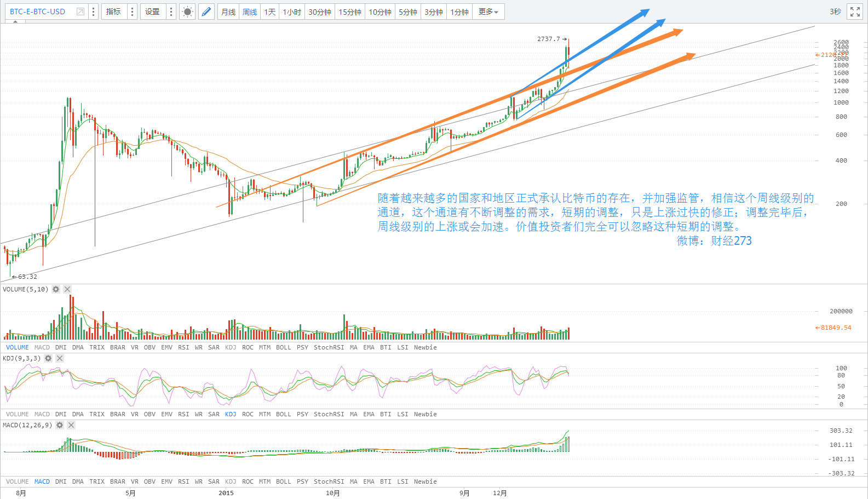The height and width of the screenshot is (499, 868).
Task: Select the 1天 daily timeframe
Action: [270, 12]
